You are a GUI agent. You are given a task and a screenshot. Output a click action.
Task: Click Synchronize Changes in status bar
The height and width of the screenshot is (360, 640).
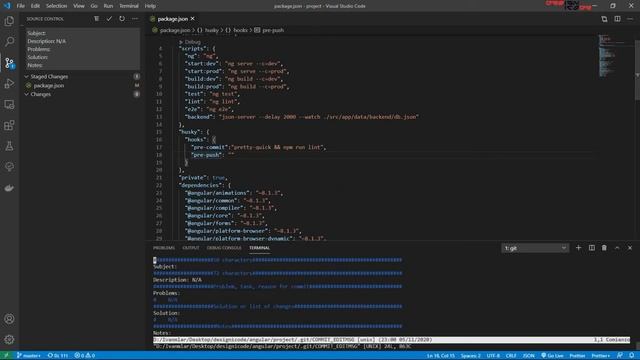click(58, 356)
